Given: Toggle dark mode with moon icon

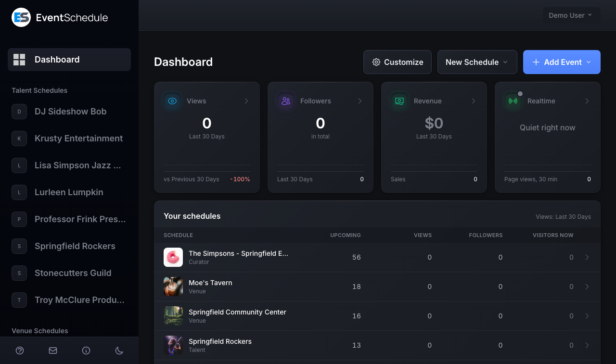Looking at the screenshot, I should coord(119,351).
